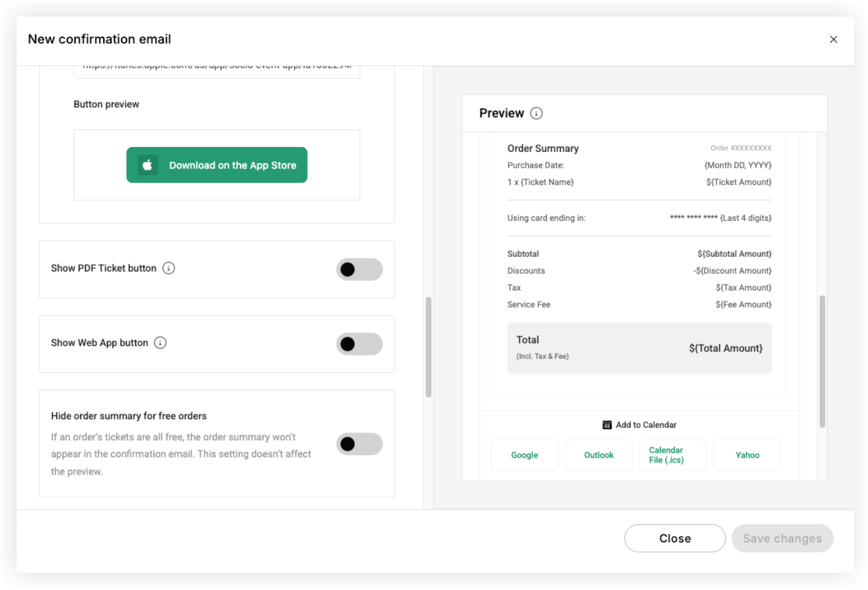Click the preview pane vertical scrollbar
The image size is (868, 590).
(822, 362)
